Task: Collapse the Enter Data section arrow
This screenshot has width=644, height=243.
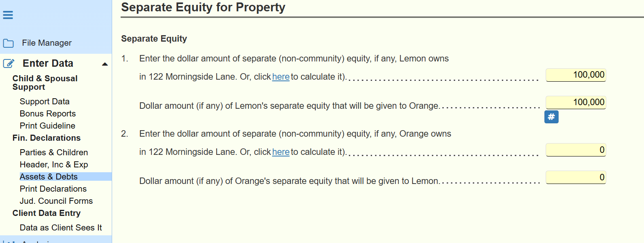Action: (x=105, y=64)
